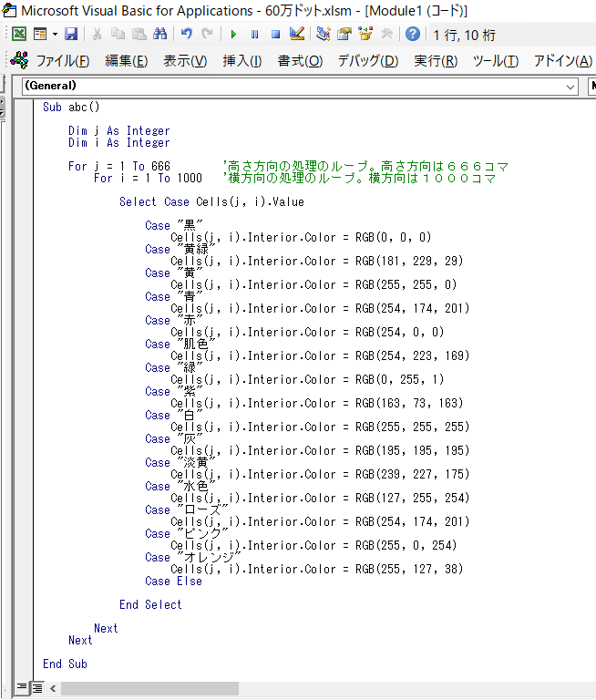Stop execution with the Reset button

pyautogui.click(x=275, y=35)
